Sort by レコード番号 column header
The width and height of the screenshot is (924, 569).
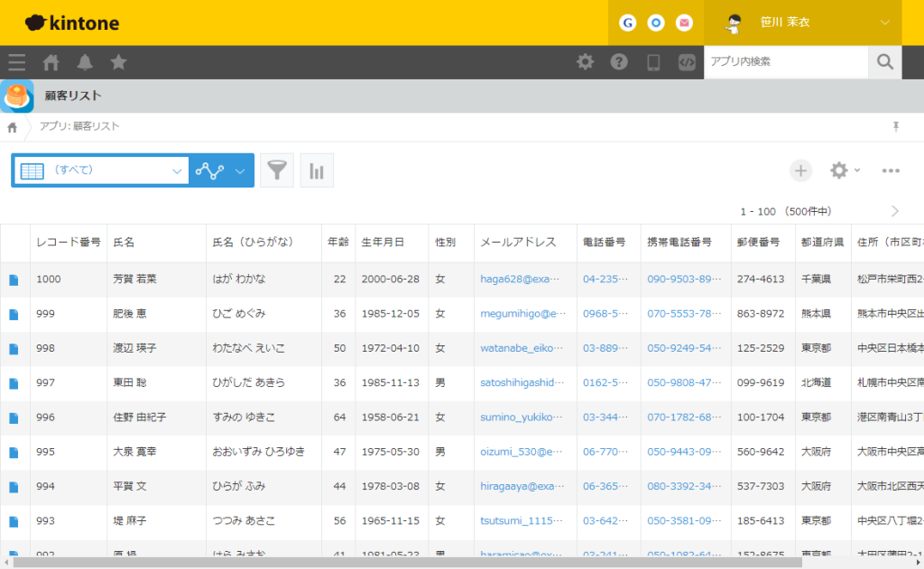click(69, 242)
